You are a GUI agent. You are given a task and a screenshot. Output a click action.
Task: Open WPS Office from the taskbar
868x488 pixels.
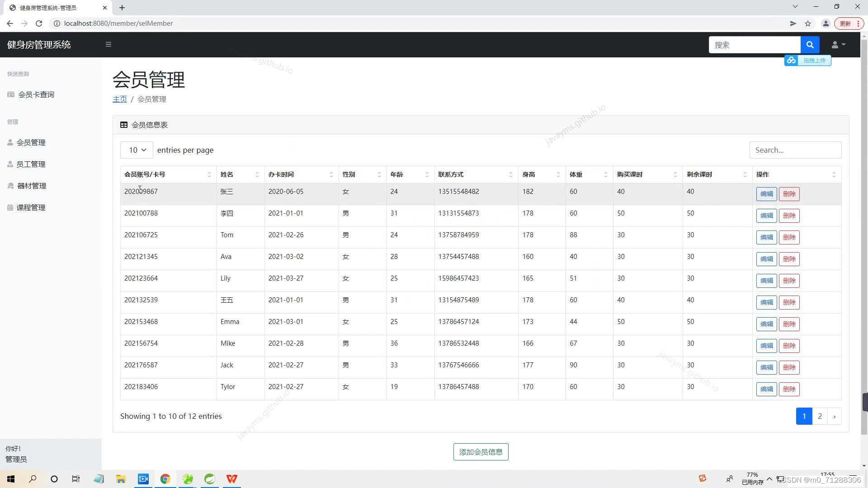pos(232,479)
